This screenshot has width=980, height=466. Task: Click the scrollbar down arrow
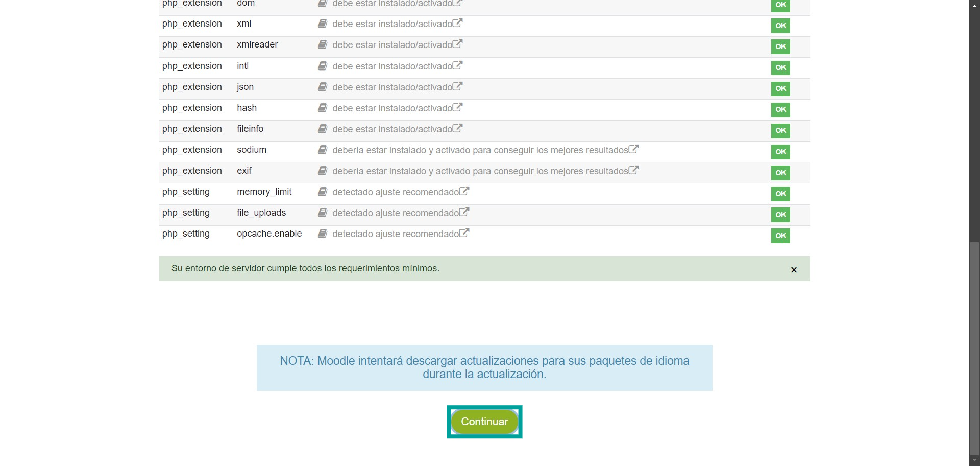(974, 460)
